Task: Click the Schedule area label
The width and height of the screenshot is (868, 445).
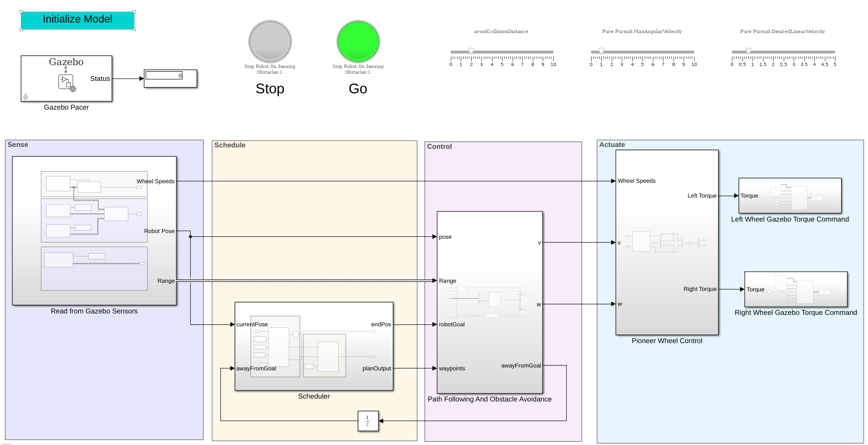Action: pyautogui.click(x=230, y=145)
